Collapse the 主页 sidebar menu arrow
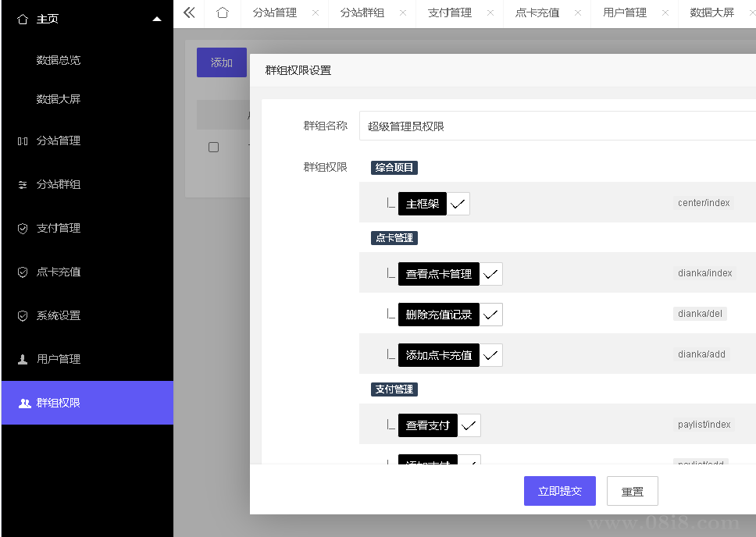 click(157, 19)
